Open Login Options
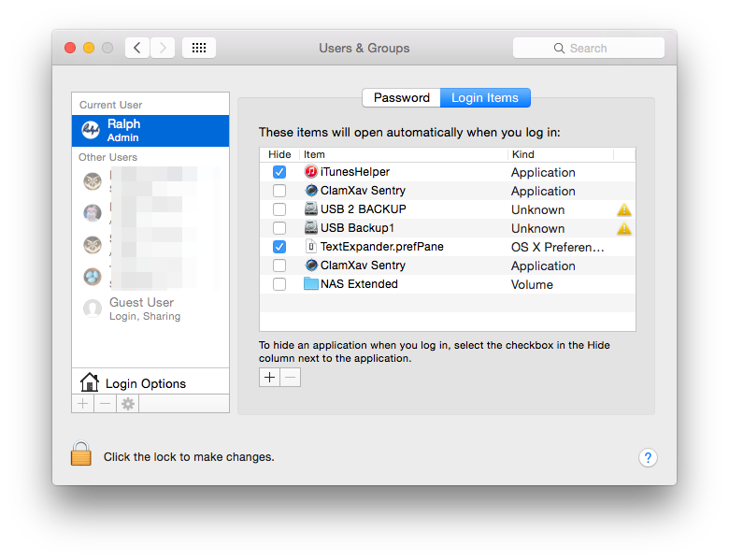The image size is (729, 560). 150,382
